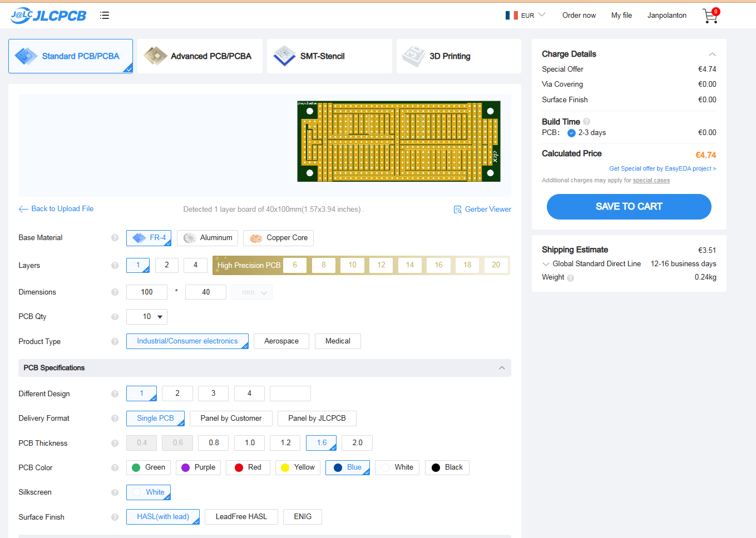This screenshot has height=538, width=756.
Task: Select Panel by JLCPCB delivery format
Action: pyautogui.click(x=317, y=419)
